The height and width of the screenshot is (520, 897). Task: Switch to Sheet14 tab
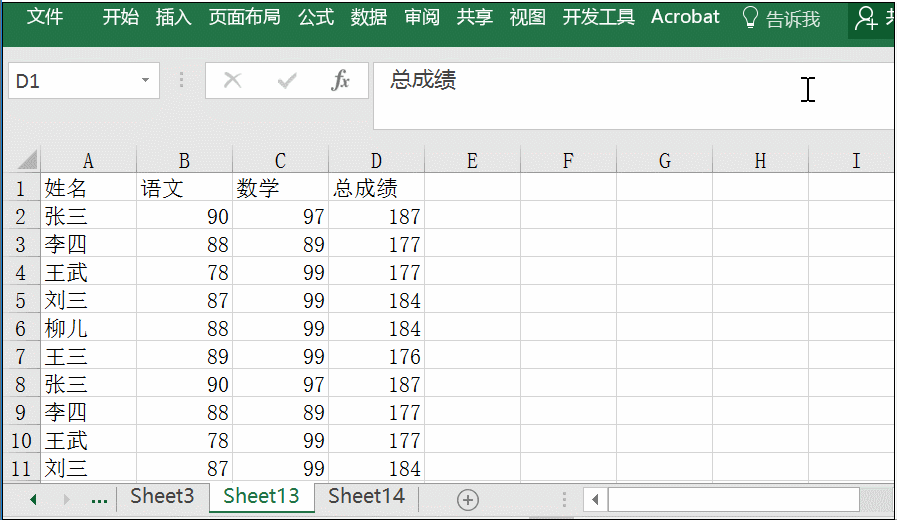(366, 496)
